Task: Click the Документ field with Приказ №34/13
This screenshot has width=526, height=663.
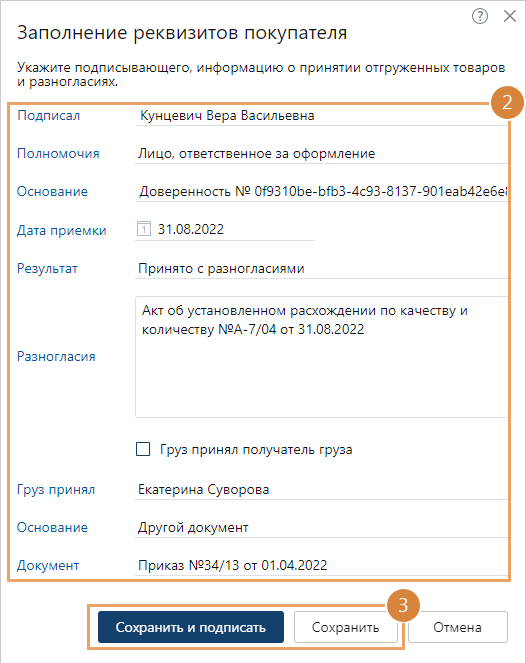Action: pos(322,565)
